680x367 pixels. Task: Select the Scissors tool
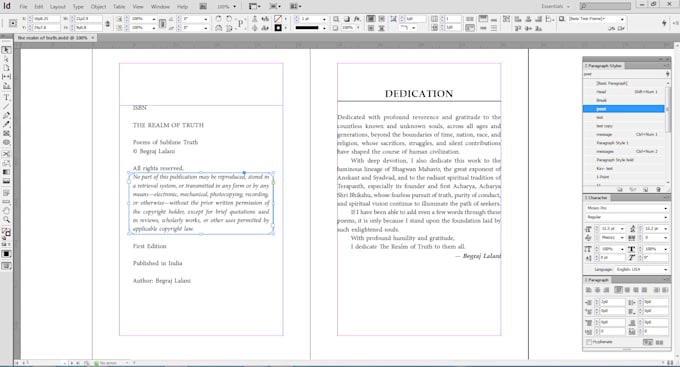(x=6, y=154)
